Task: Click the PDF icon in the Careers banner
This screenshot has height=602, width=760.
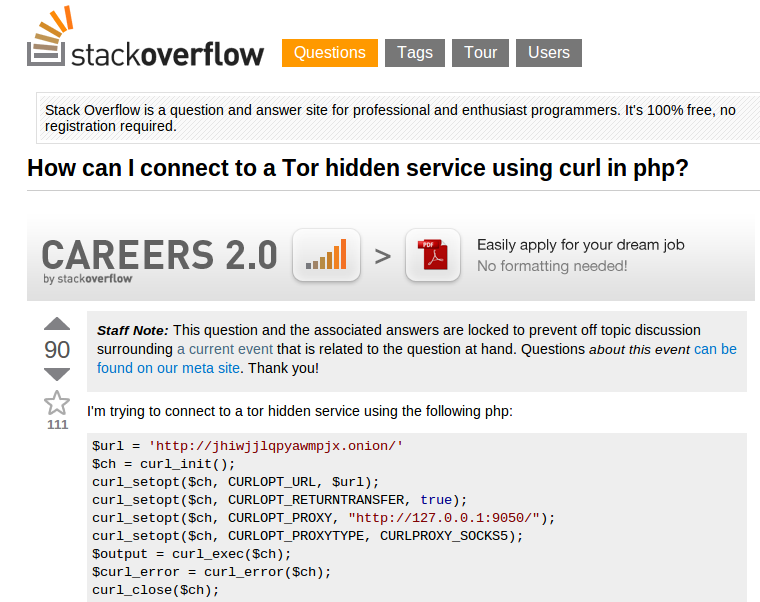Action: [433, 255]
